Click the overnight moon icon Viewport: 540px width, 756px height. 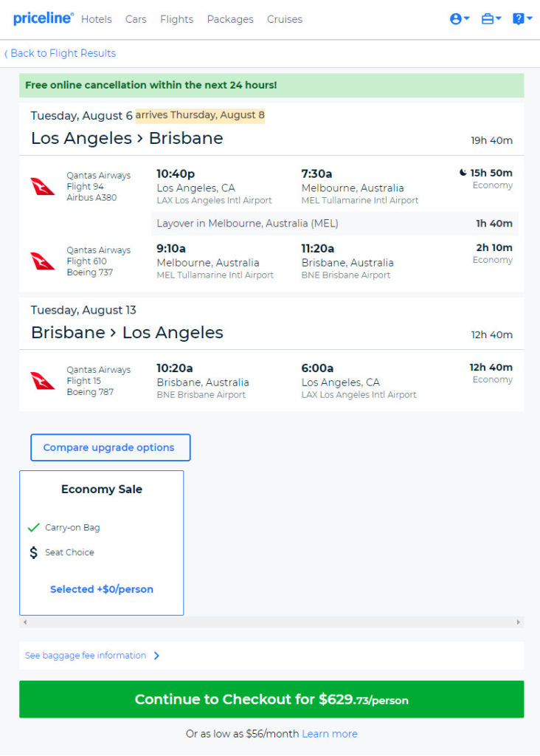click(463, 173)
